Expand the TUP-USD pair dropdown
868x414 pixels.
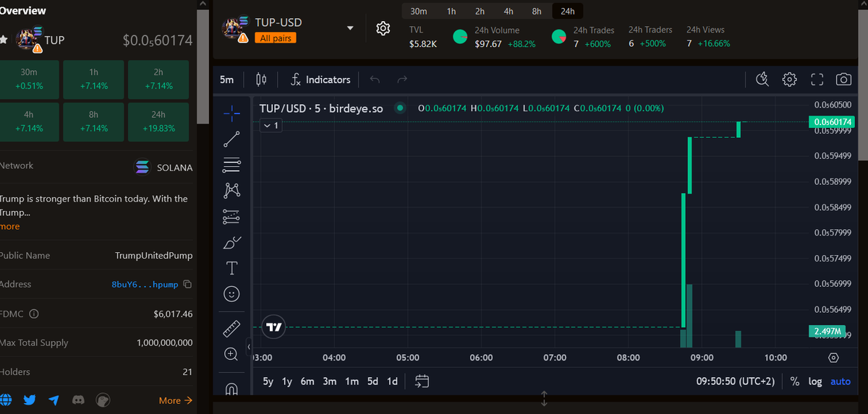pyautogui.click(x=351, y=29)
